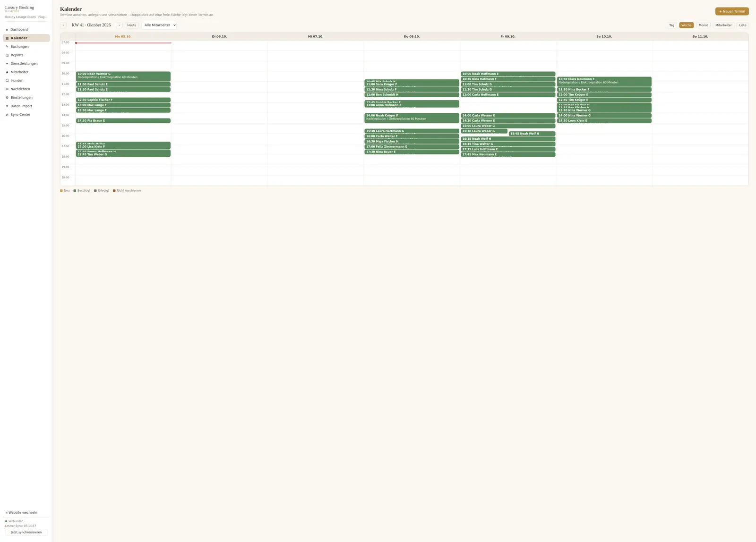Switch to Liste view
Viewport: 756px width, 542px height.
[x=743, y=25]
